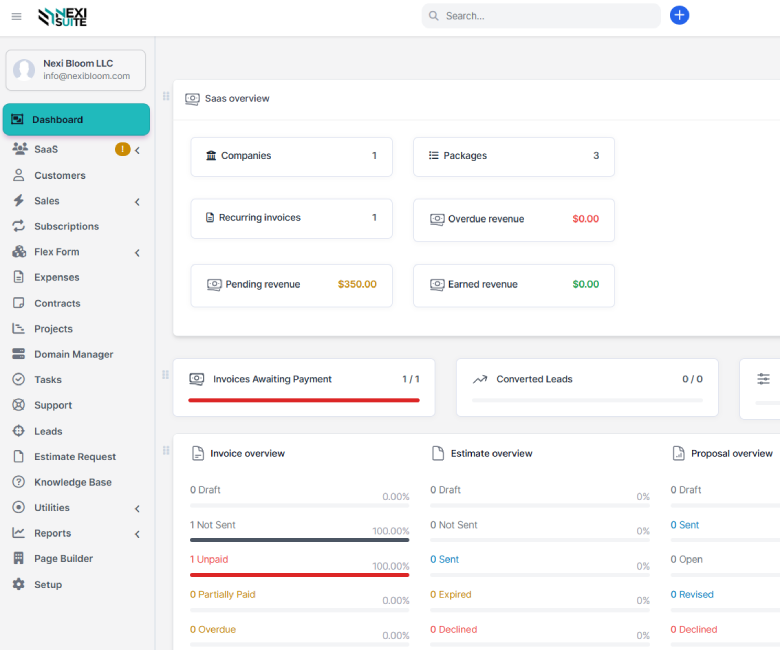Image resolution: width=780 pixels, height=650 pixels.
Task: Click the 1 Not Sent invoice text
Action: tap(212, 525)
